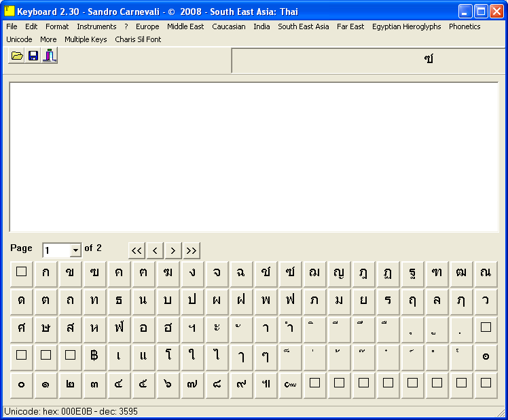This screenshot has width=508, height=420.
Task: Insert Thai symbol ๚ key
Action: click(x=266, y=385)
